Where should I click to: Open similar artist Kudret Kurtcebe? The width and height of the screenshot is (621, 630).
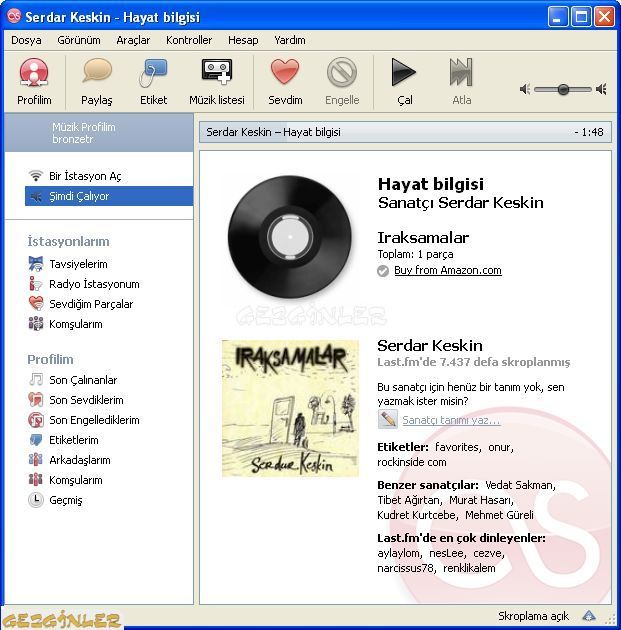(416, 515)
